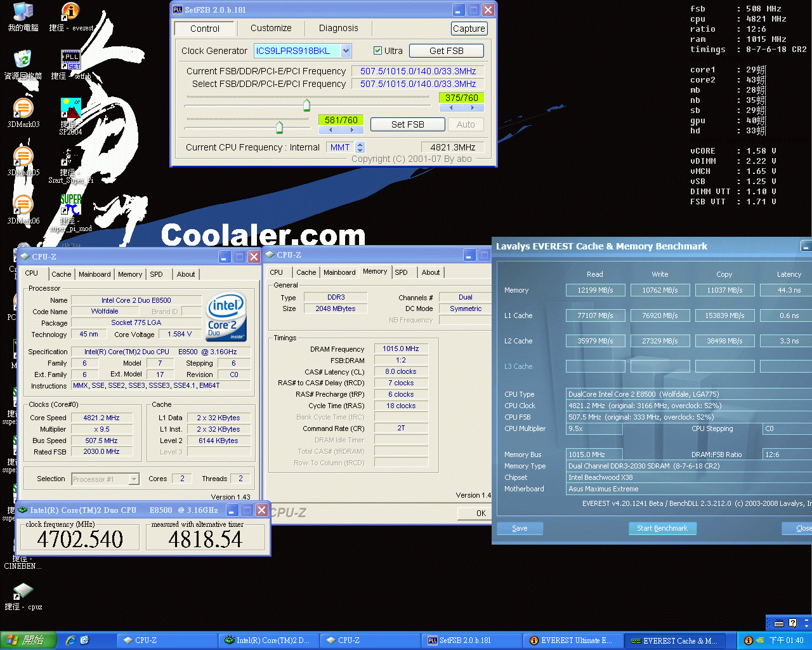This screenshot has height=650, width=812.
Task: Switch to the Customize tab in SetFSB
Action: coord(271,28)
